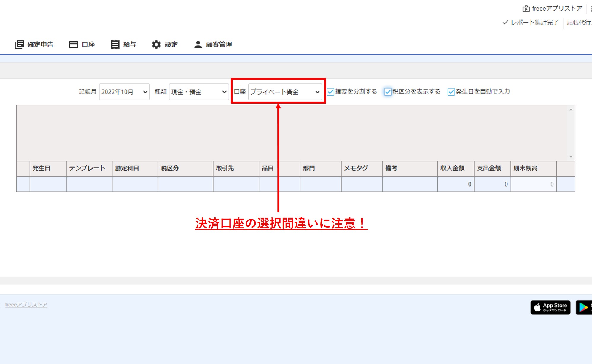Click the empty 税区分 cell under header
Viewport: 592px width, 364px height.
tap(185, 184)
